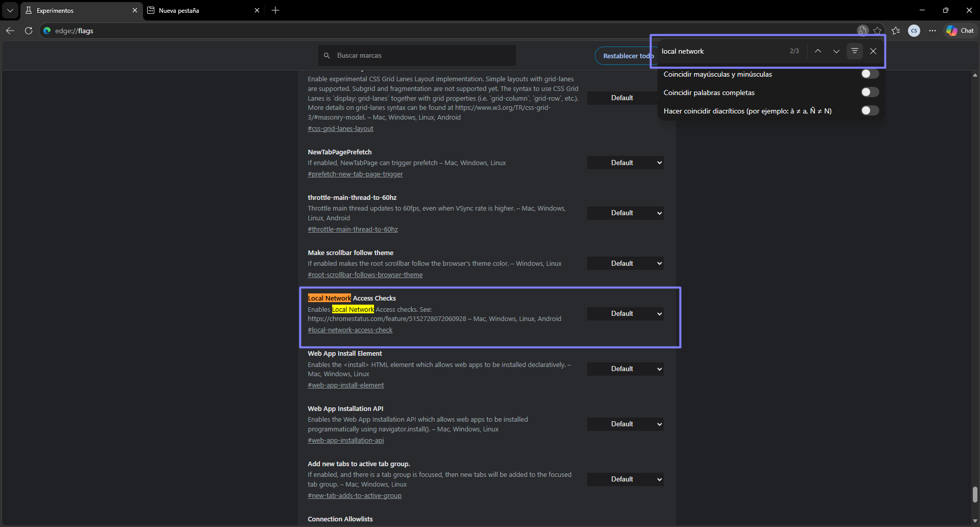Toggle Hacer coincidir diacríticos option
Screen dimensions: 980x527
click(x=869, y=111)
